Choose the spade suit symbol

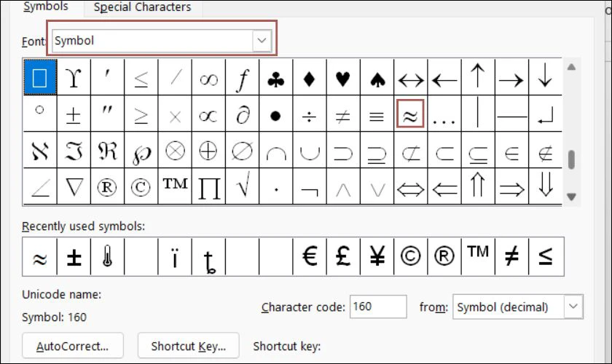(377, 77)
